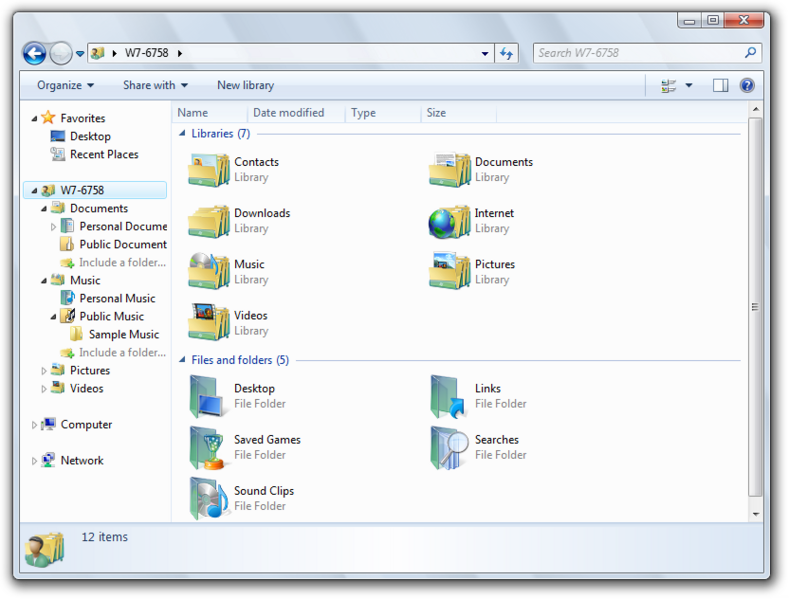Select the Internet library globe icon
The image size is (789, 599).
click(449, 221)
